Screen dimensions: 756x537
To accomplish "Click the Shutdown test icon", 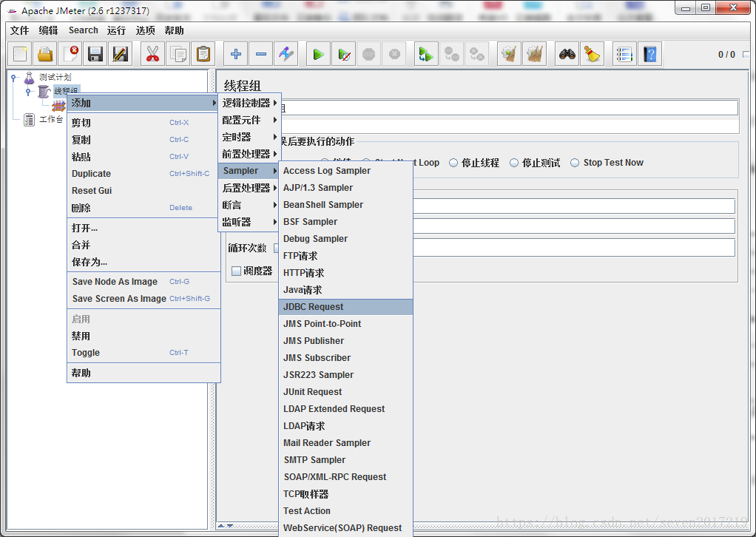I will point(394,54).
